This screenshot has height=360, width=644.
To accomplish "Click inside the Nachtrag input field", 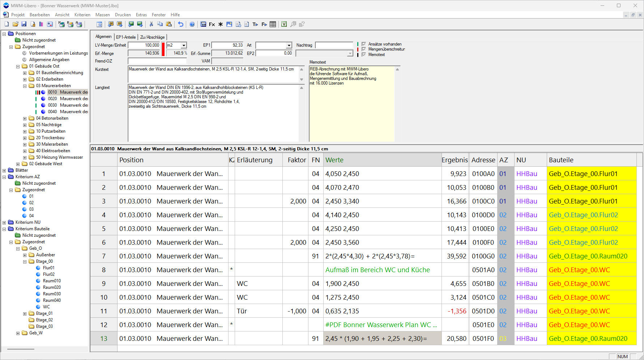I will [334, 45].
